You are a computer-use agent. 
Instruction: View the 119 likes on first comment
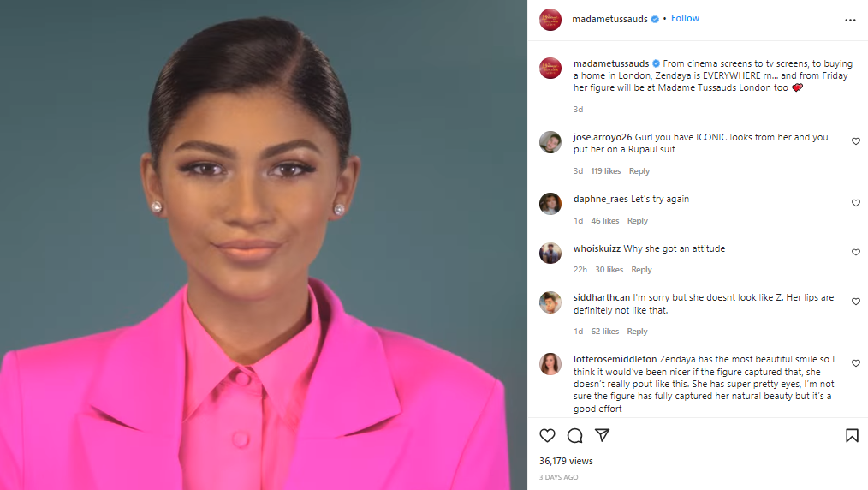tap(605, 171)
